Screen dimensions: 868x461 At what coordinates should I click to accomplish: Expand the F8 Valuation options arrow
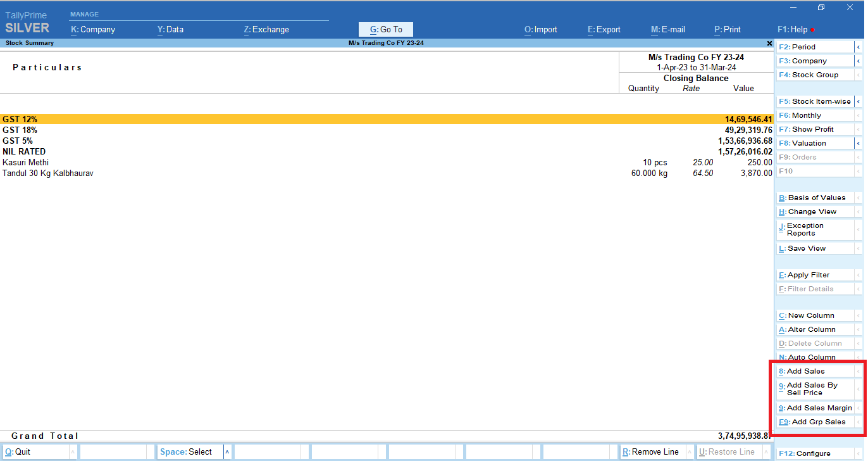pos(859,143)
